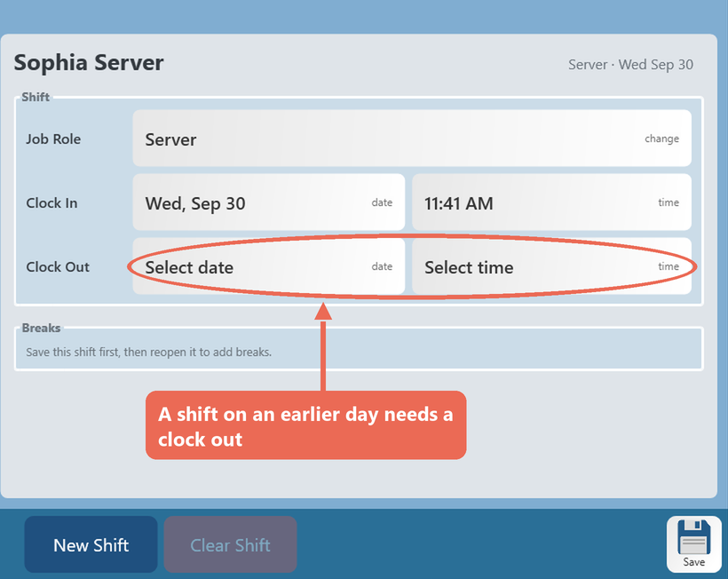The image size is (728, 579).
Task: Start a New Shift
Action: pyautogui.click(x=91, y=544)
